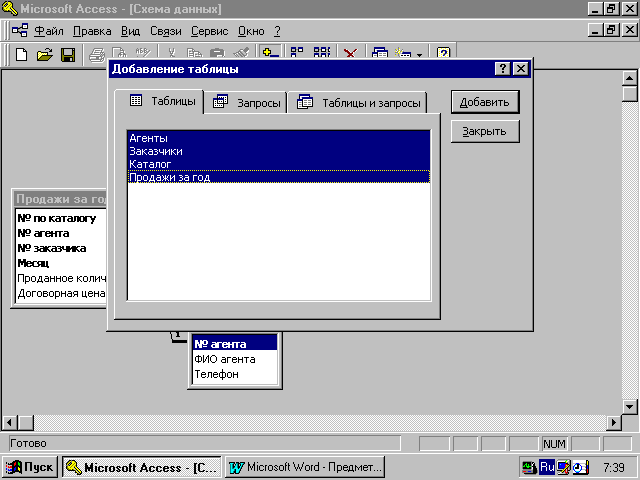The image size is (640, 480).
Task: Click the vertical scrollbar up arrow
Action: click(629, 78)
